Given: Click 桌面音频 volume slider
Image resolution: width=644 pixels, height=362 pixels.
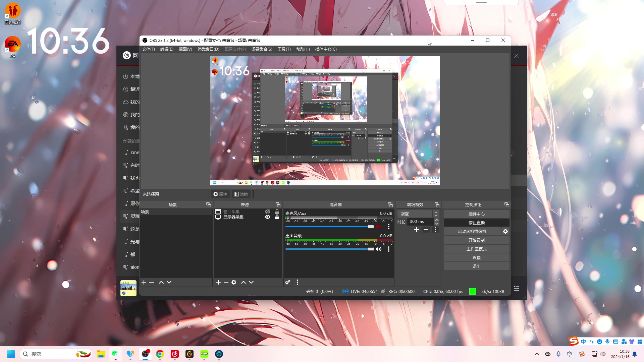Looking at the screenshot, I should click(330, 249).
